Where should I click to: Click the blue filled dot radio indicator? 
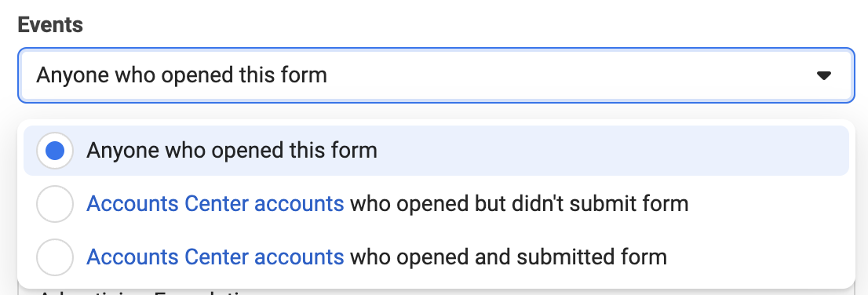55,151
